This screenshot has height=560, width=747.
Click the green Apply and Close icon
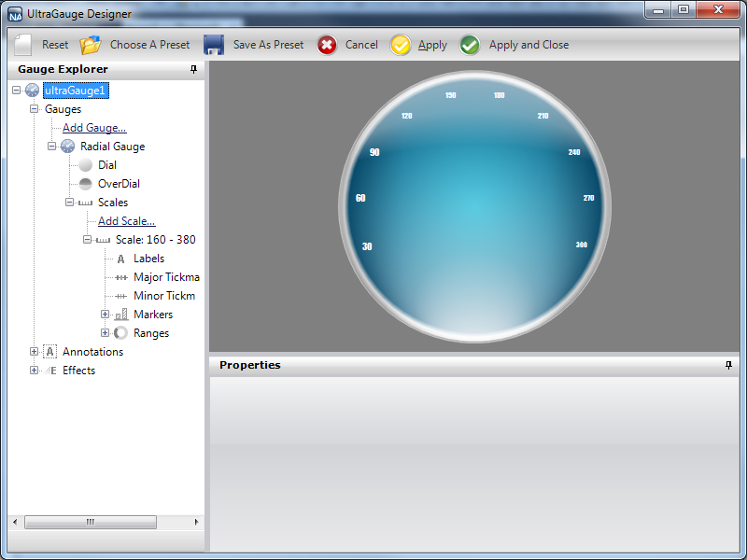click(470, 45)
